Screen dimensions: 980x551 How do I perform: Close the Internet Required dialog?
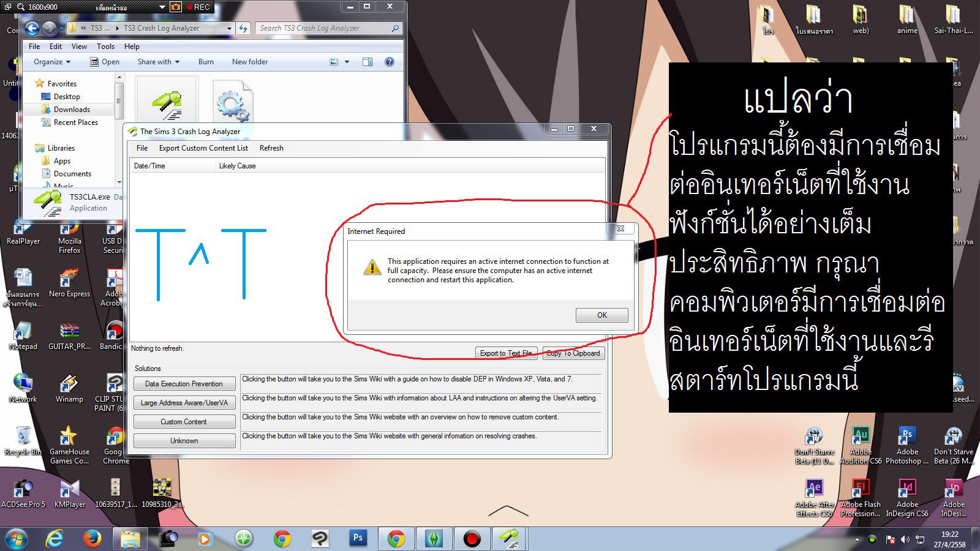620,228
